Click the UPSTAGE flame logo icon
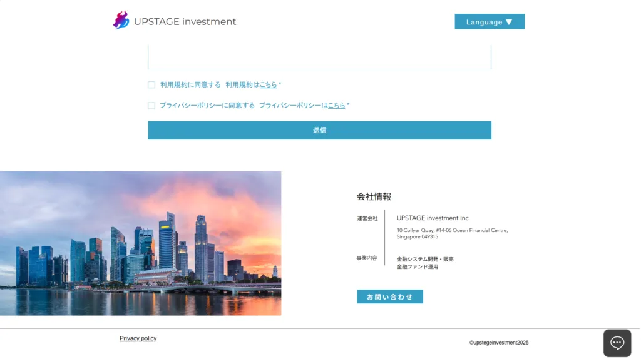 tap(121, 21)
